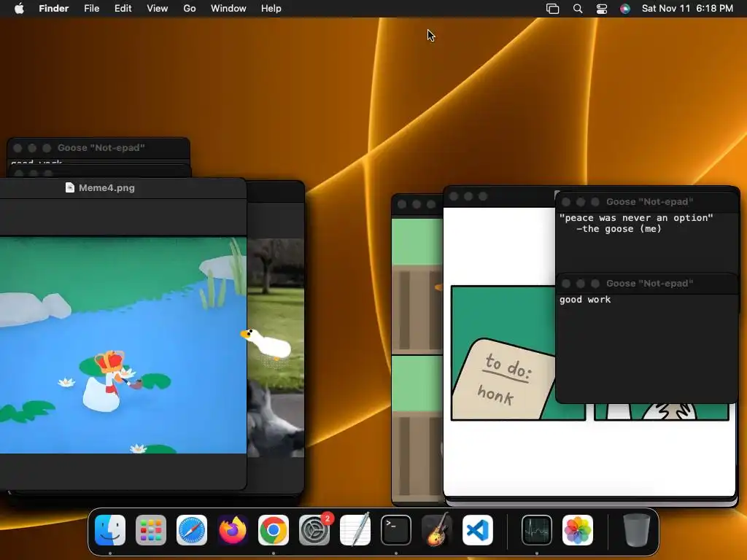Launch Safari from the Dock
747x560 pixels.
pyautogui.click(x=192, y=530)
